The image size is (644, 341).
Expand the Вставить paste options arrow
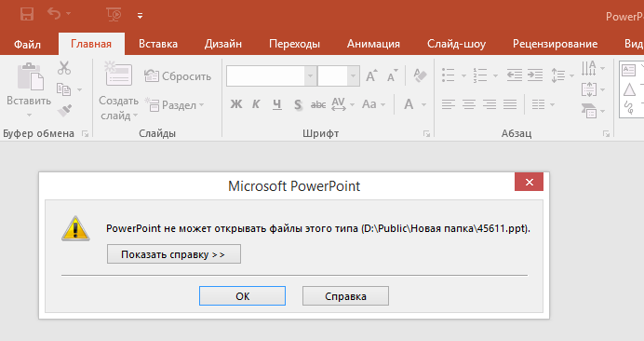pyautogui.click(x=29, y=115)
